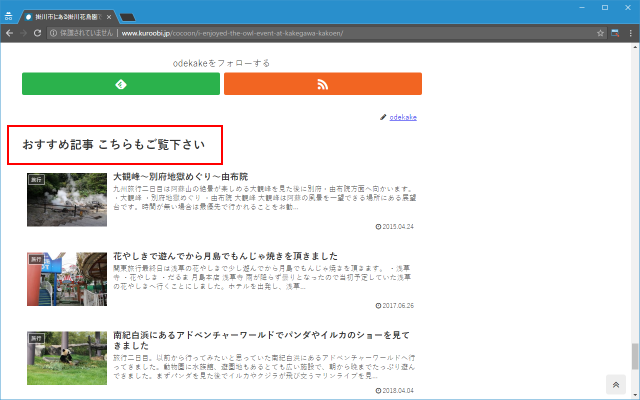Screen dimensions: 640x400
Task: Click the site info icon in the address bar
Action: 53,33
